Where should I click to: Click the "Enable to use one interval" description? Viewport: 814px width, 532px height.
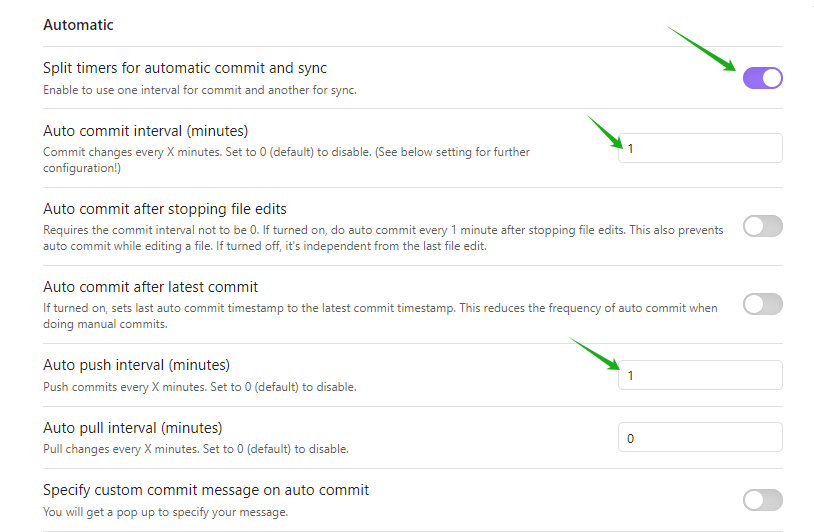coord(200,90)
